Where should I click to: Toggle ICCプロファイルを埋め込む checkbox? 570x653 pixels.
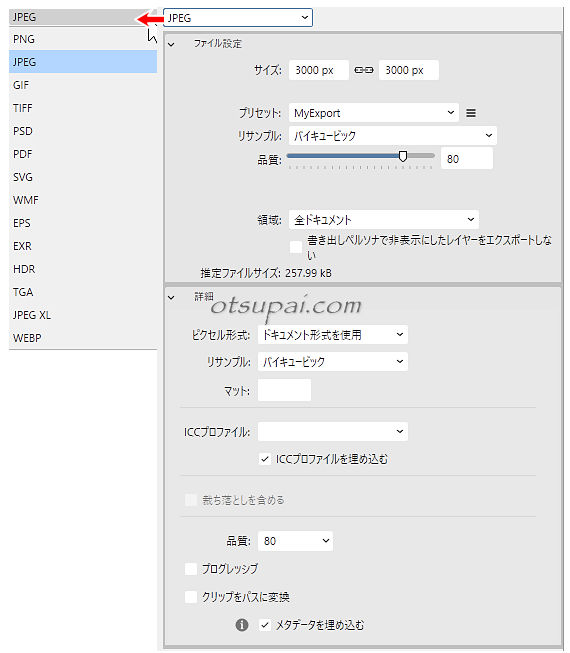[265, 459]
